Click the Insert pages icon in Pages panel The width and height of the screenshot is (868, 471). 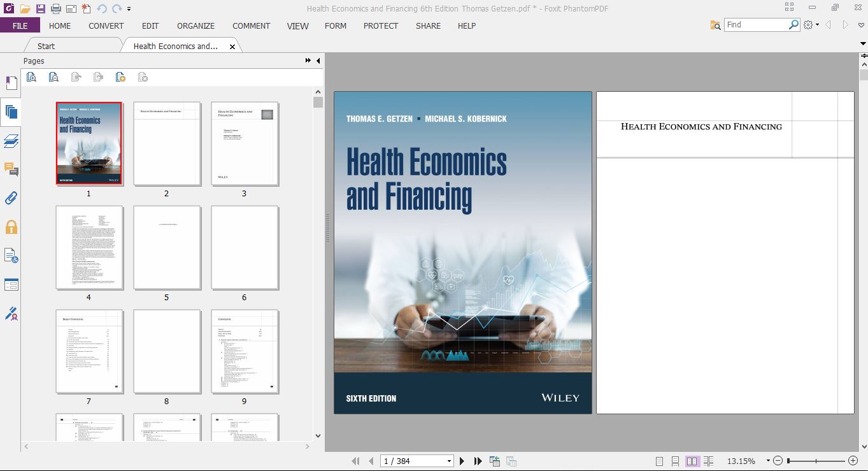tap(120, 77)
